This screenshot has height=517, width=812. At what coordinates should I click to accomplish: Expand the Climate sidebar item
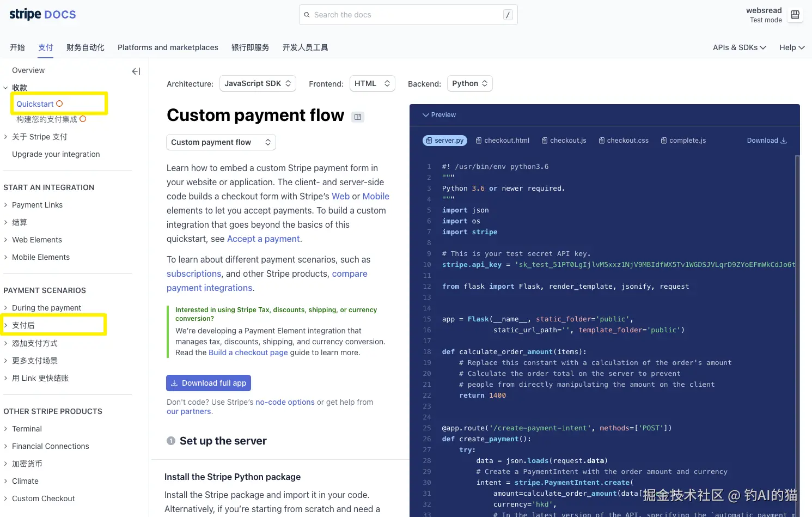pyautogui.click(x=5, y=481)
